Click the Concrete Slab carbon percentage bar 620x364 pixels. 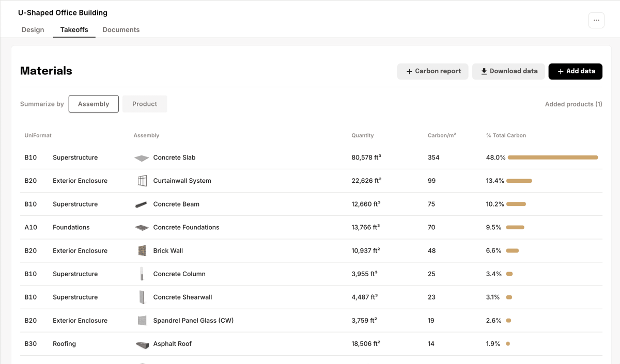pyautogui.click(x=553, y=157)
